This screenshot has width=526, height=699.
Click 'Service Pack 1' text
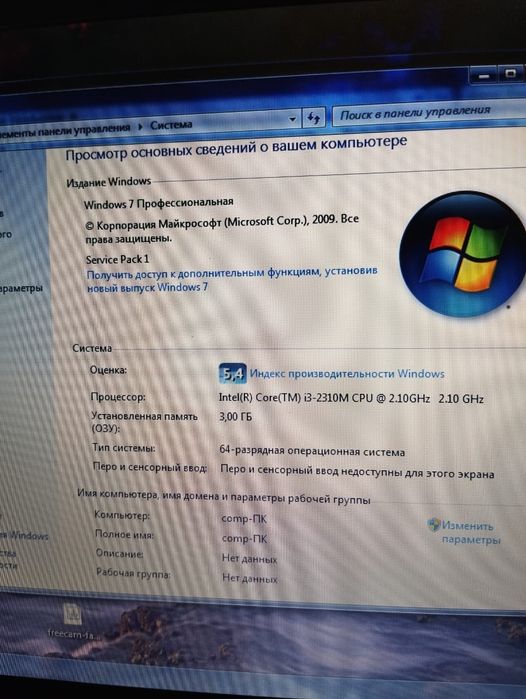(117, 259)
